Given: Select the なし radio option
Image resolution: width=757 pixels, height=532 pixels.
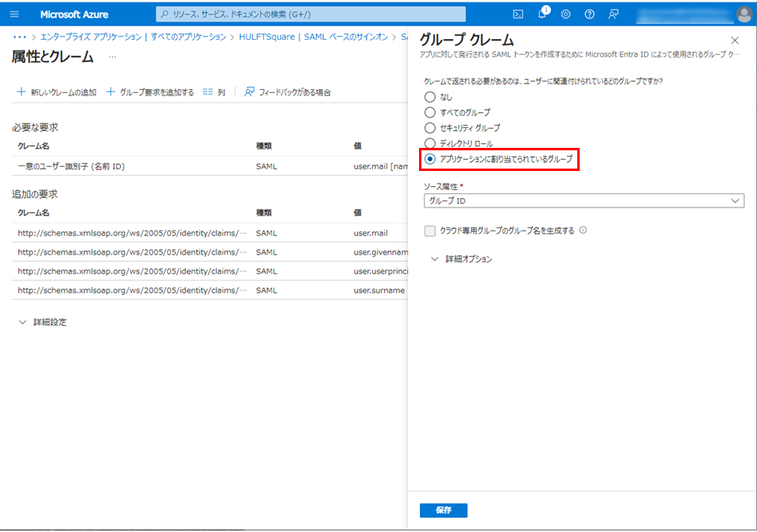Looking at the screenshot, I should click(x=430, y=97).
